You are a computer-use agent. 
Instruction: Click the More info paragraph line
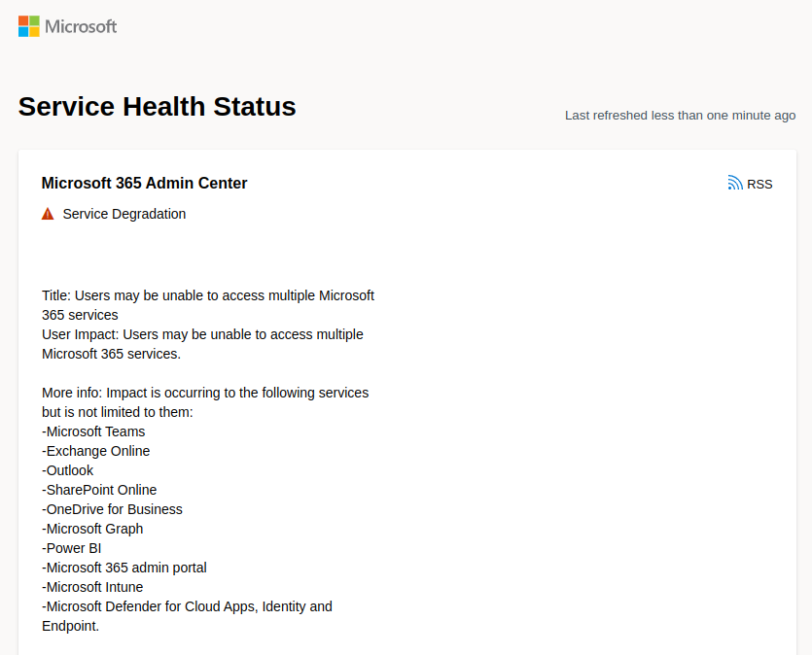pos(205,402)
